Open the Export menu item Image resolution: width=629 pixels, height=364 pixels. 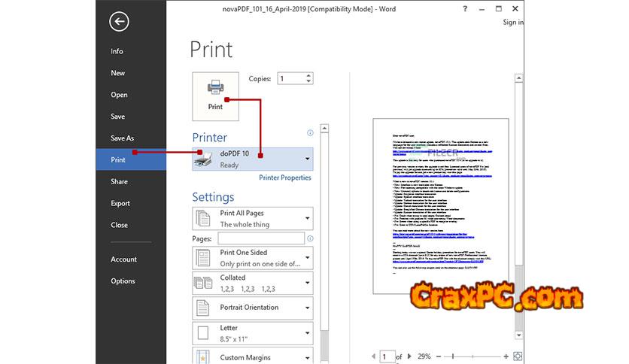(x=120, y=203)
